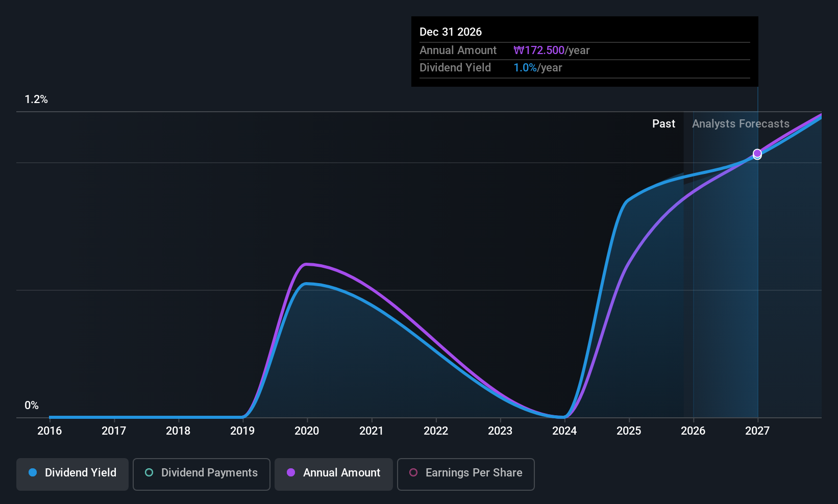This screenshot has width=838, height=504.
Task: Click the teal Dividend Payments circle icon
Action: coord(149,473)
